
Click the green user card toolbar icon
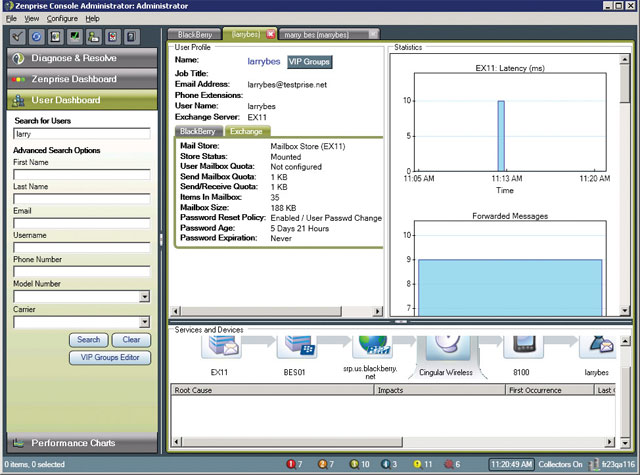[x=94, y=37]
